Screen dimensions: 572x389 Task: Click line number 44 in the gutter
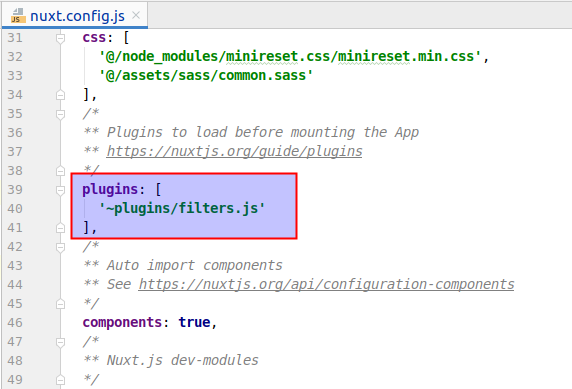[15, 285]
